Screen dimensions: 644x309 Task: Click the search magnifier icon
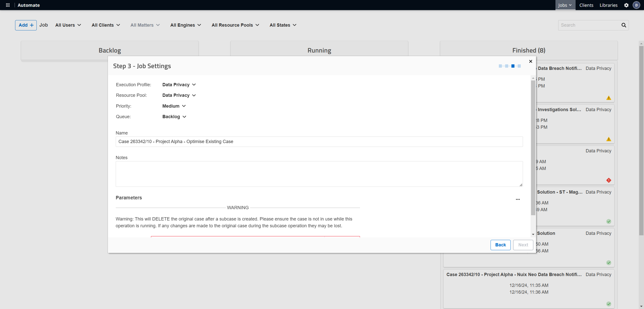pyautogui.click(x=624, y=25)
